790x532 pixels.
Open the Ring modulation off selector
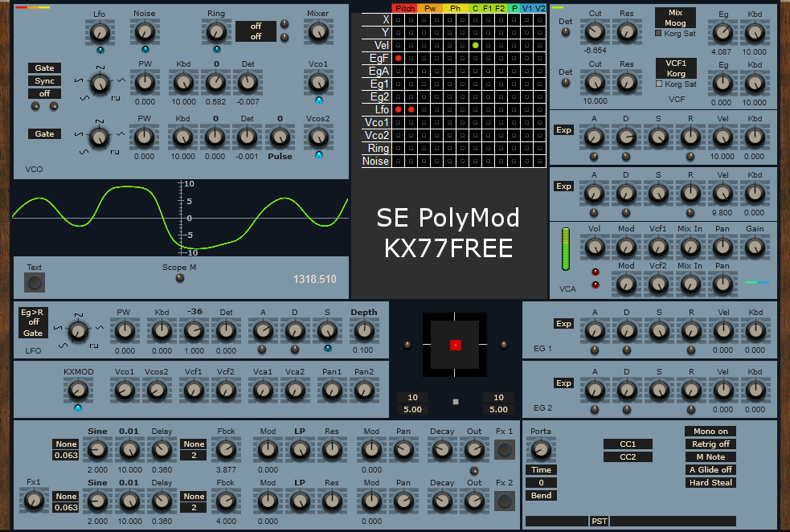(256, 31)
